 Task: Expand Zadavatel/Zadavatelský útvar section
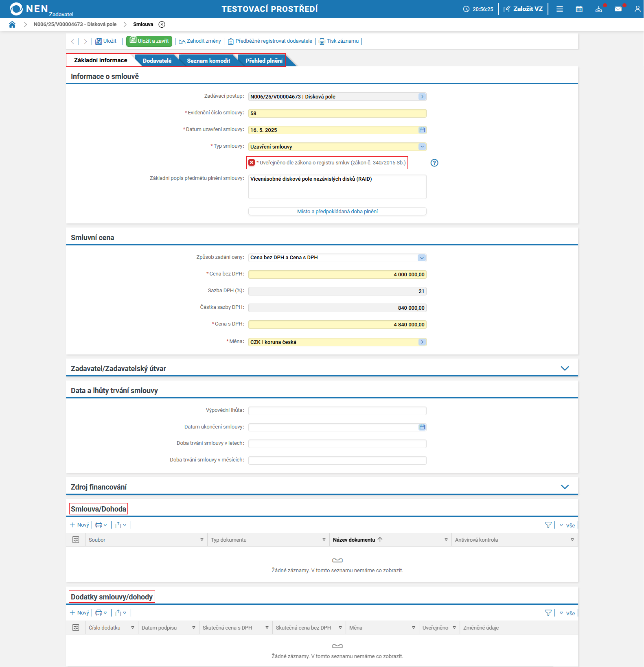click(565, 368)
